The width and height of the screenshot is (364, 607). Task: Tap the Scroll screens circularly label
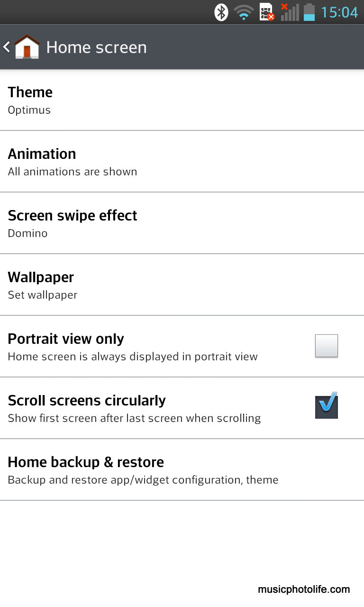[x=87, y=401]
